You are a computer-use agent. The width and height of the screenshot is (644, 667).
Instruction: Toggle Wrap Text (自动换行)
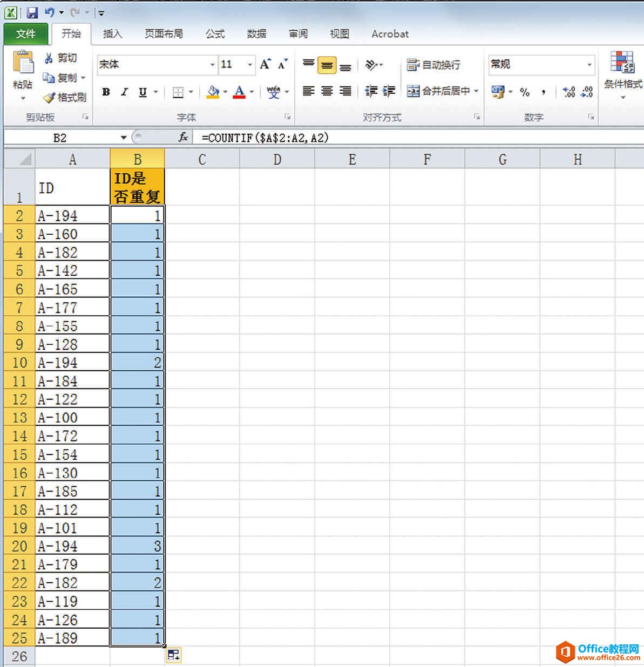(433, 65)
